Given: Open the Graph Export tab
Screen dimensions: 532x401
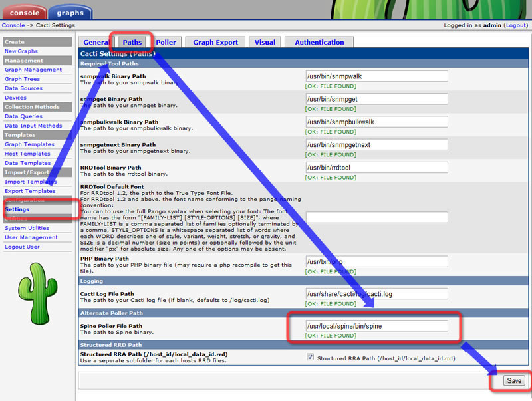Looking at the screenshot, I should (x=215, y=42).
